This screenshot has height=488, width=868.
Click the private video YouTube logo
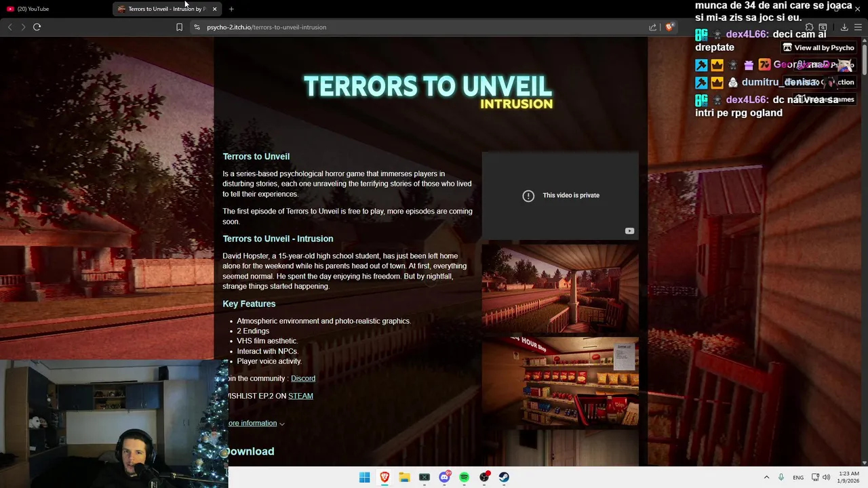pyautogui.click(x=629, y=231)
